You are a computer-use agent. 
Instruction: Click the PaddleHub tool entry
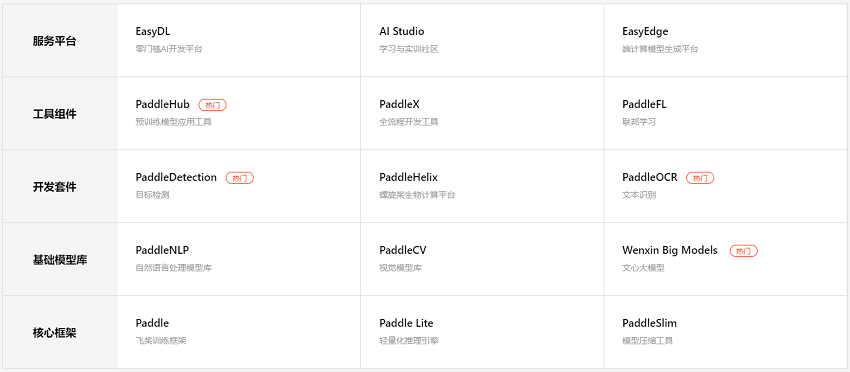pyautogui.click(x=163, y=105)
